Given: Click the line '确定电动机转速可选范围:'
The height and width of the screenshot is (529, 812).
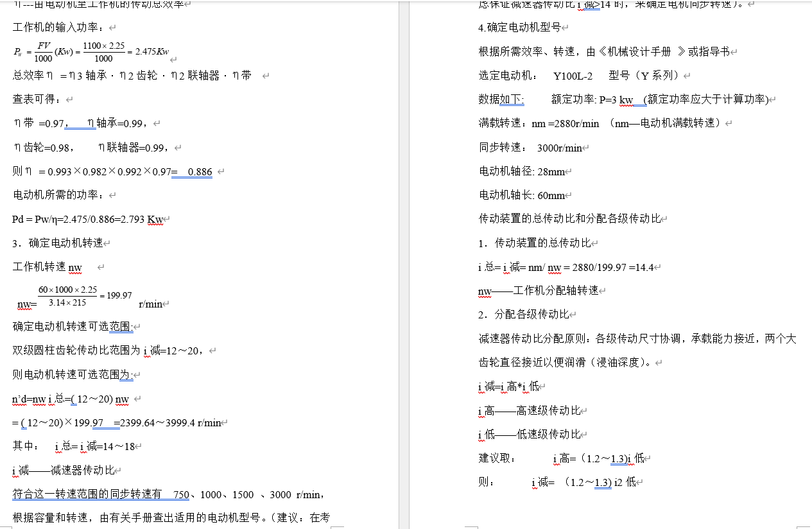Looking at the screenshot, I should click(73, 327).
